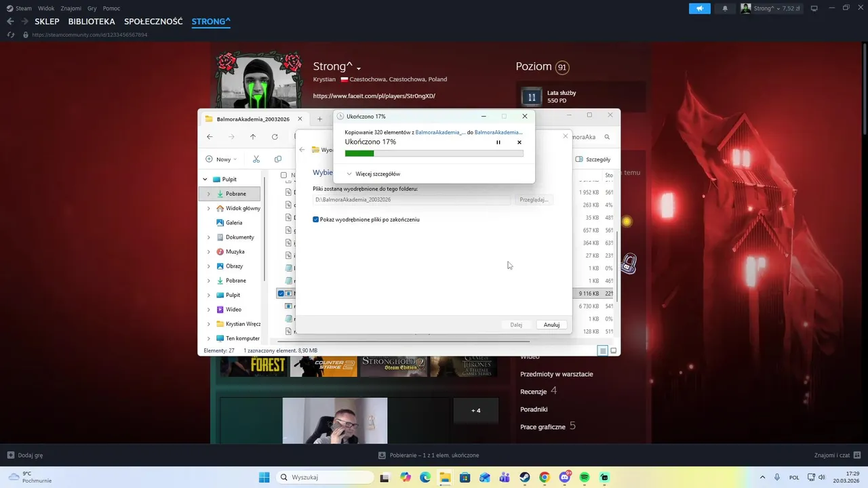The width and height of the screenshot is (868, 488).
Task: Open the Pomoc menu in Steam
Action: pyautogui.click(x=111, y=8)
